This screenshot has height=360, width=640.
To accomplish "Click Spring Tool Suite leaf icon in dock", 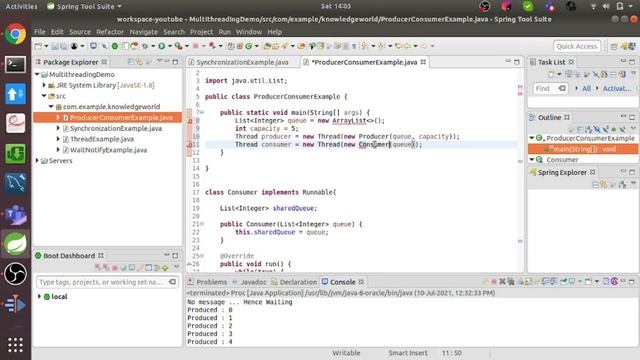I will (16, 244).
